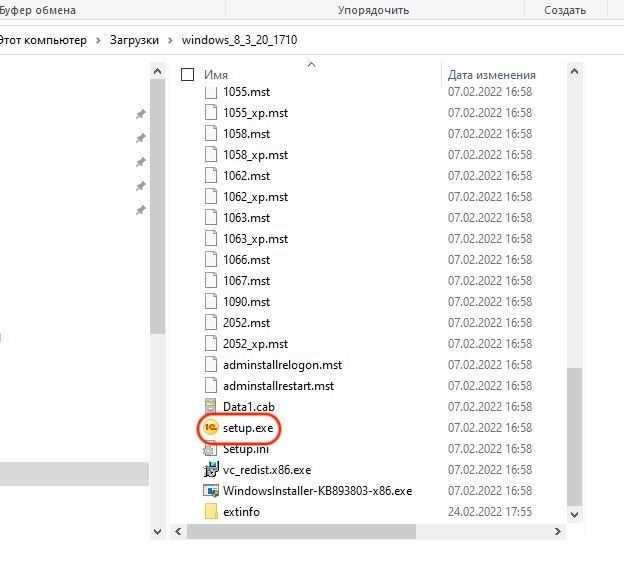
Task: Toggle the select-all checkbox beside Имя
Action: click(x=187, y=74)
